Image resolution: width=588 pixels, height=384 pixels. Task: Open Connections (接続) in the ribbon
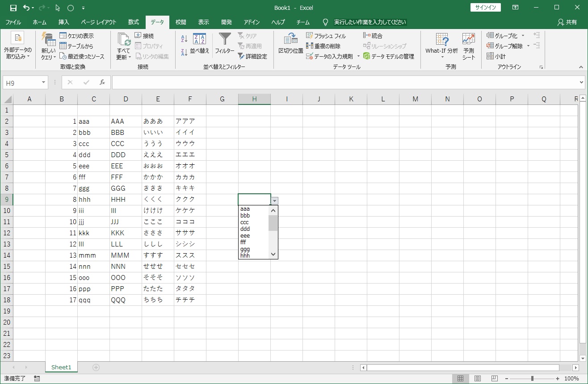[144, 36]
